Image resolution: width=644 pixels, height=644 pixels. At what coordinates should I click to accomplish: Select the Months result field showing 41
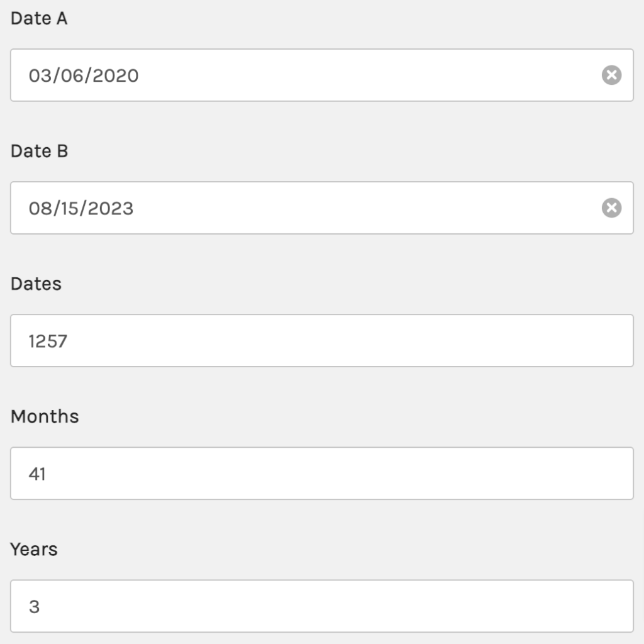click(x=322, y=473)
